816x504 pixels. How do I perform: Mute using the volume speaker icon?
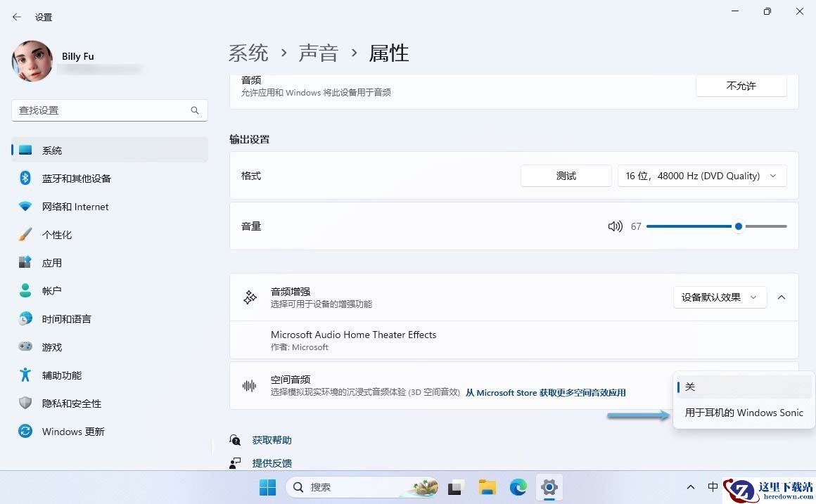pyautogui.click(x=615, y=226)
